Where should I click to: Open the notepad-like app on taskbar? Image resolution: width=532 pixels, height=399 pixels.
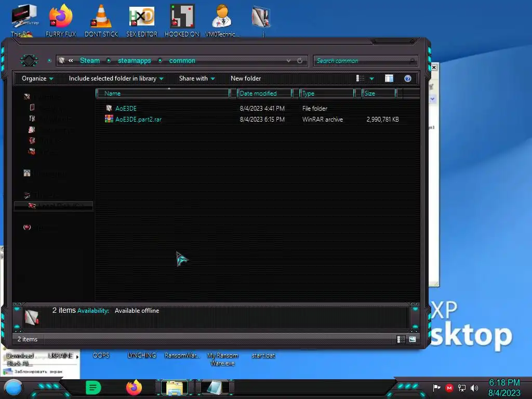click(215, 388)
